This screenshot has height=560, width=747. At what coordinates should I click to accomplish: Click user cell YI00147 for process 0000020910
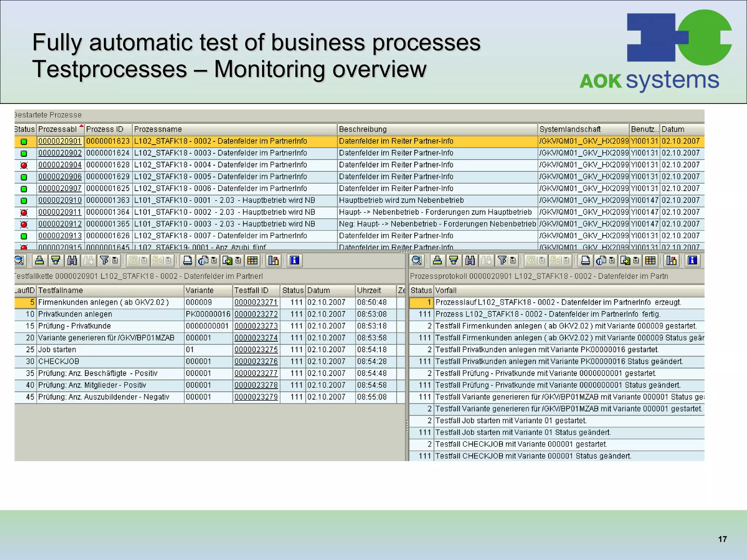[x=645, y=200]
